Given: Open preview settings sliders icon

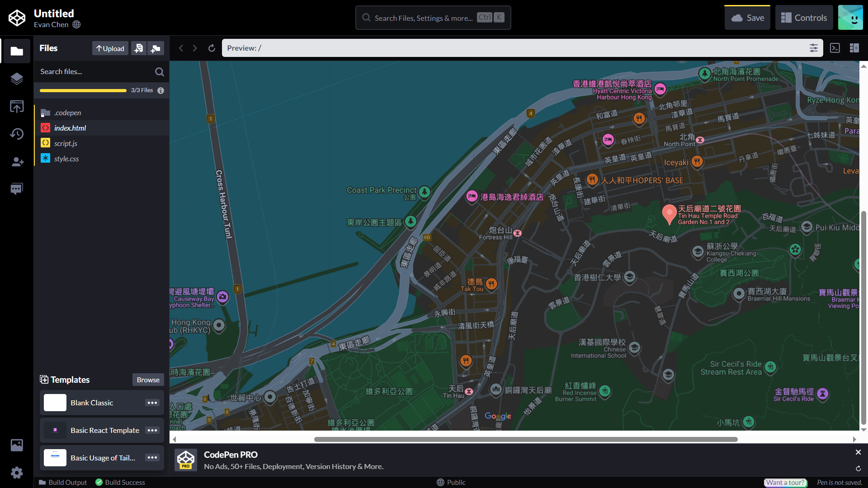Looking at the screenshot, I should click(813, 48).
